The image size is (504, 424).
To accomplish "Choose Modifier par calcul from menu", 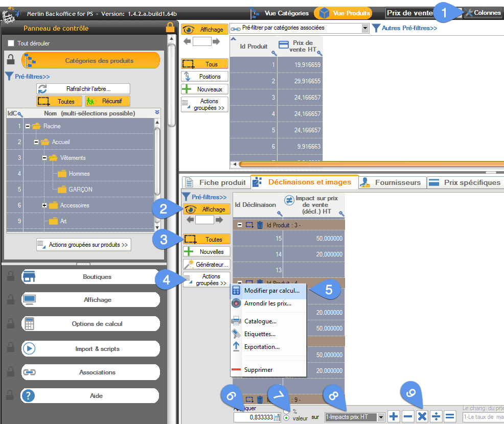I will pos(271,290).
